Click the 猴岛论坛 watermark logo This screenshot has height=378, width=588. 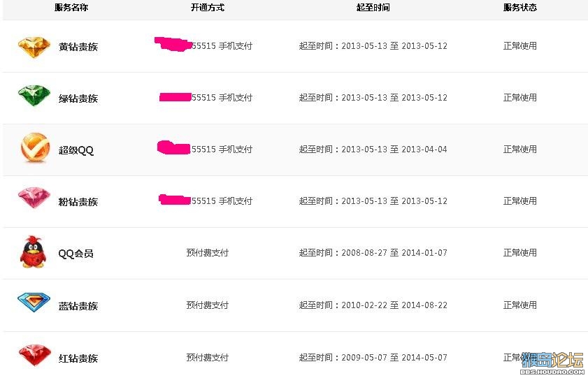553,363
